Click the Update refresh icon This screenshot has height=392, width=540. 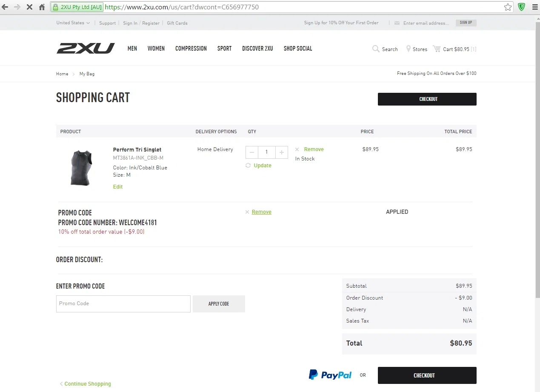pyautogui.click(x=248, y=166)
